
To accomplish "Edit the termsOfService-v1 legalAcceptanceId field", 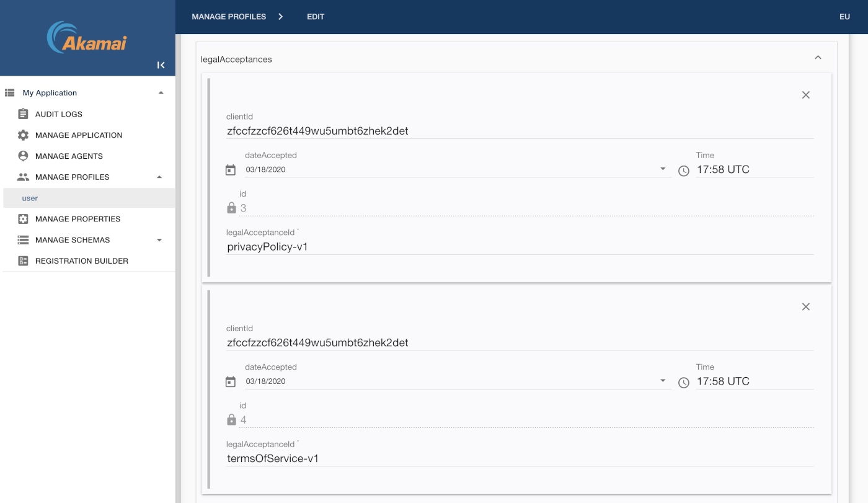I will 520,459.
